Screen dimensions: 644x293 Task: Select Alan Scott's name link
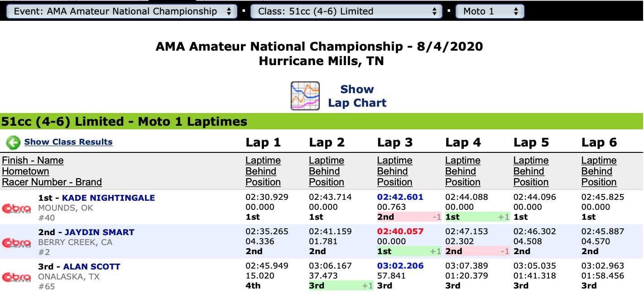click(91, 267)
